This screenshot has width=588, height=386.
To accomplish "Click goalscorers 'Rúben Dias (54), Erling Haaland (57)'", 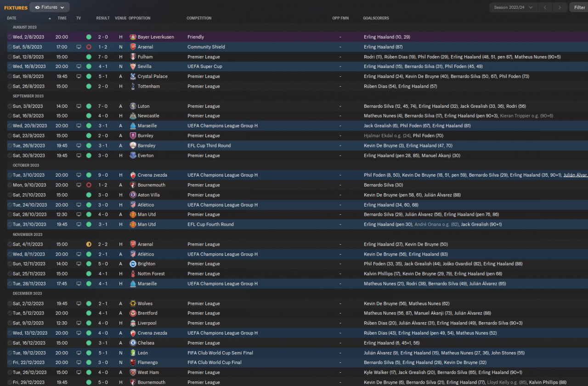I will coord(400,86).
